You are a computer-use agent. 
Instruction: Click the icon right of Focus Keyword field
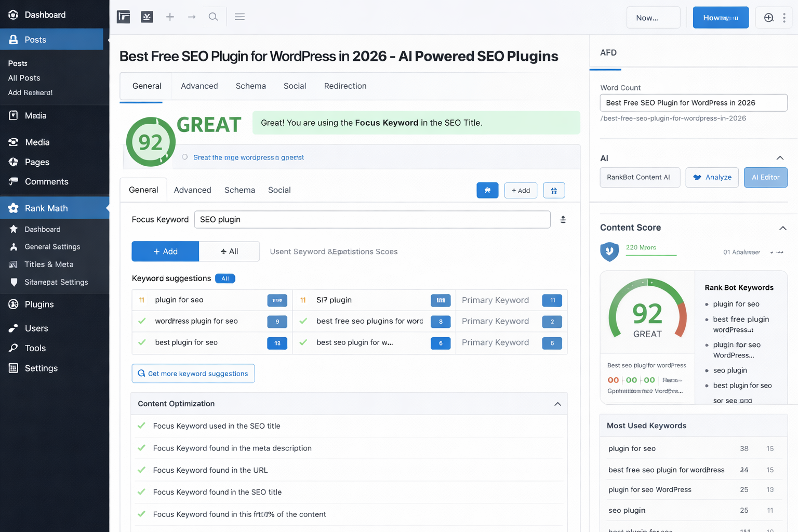click(563, 219)
